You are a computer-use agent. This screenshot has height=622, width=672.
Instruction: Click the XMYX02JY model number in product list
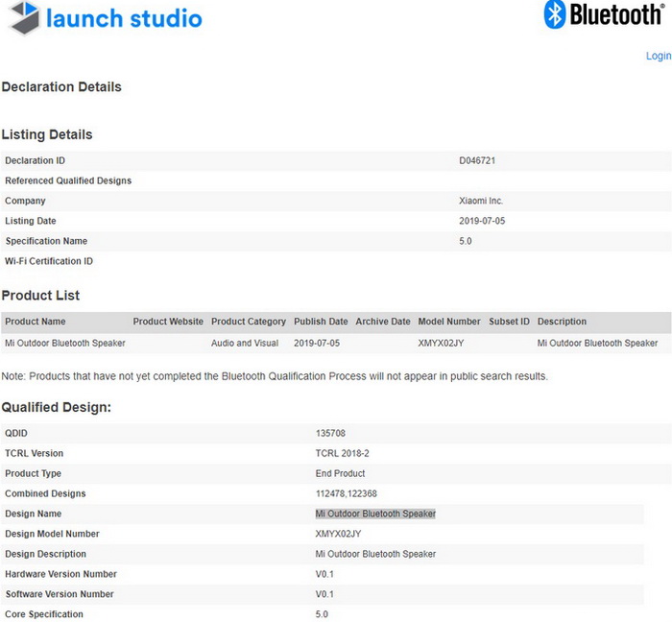point(441,343)
